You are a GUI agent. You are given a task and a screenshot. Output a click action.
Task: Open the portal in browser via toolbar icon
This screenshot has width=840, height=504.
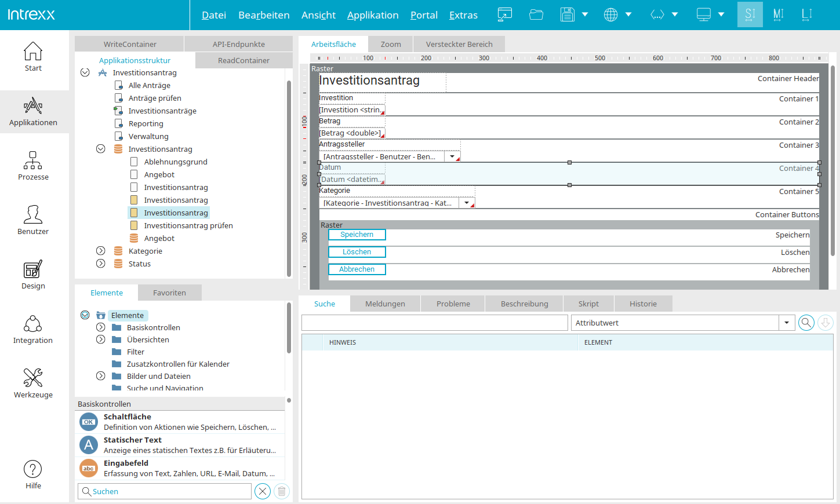point(504,14)
